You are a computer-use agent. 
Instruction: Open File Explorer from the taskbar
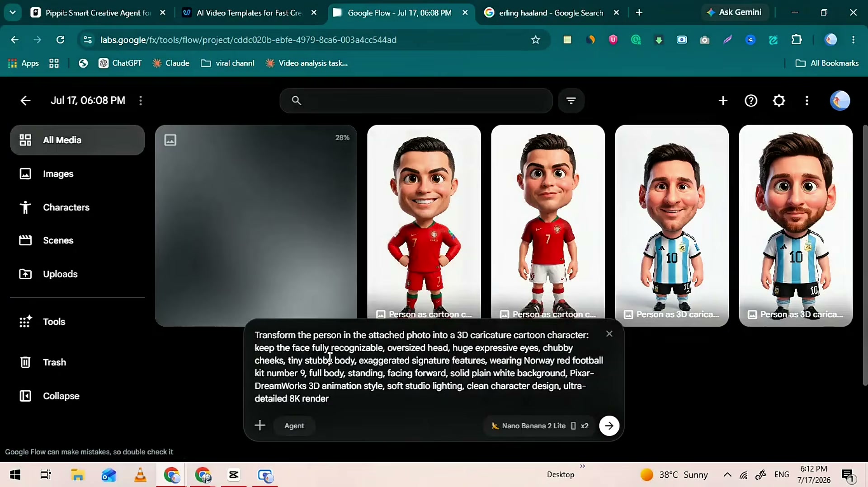pyautogui.click(x=77, y=475)
